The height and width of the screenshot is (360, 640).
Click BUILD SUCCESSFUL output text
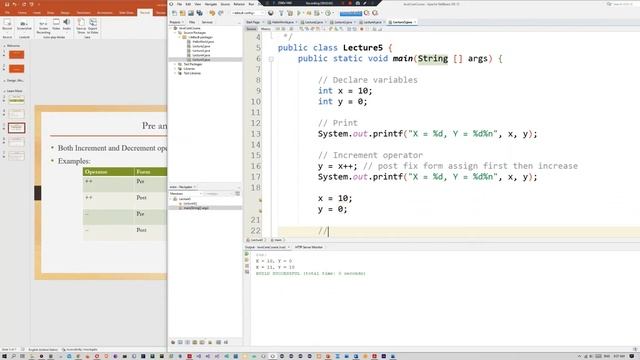310,273
